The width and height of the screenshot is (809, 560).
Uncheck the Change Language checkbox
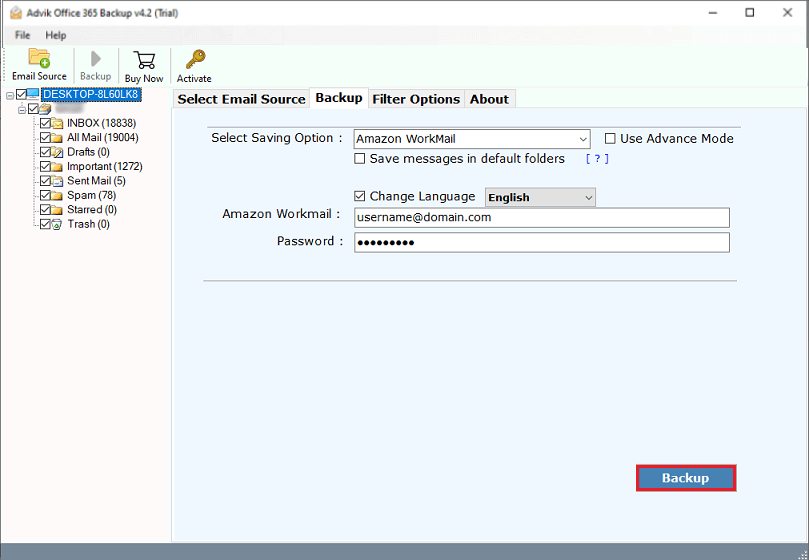tap(360, 196)
